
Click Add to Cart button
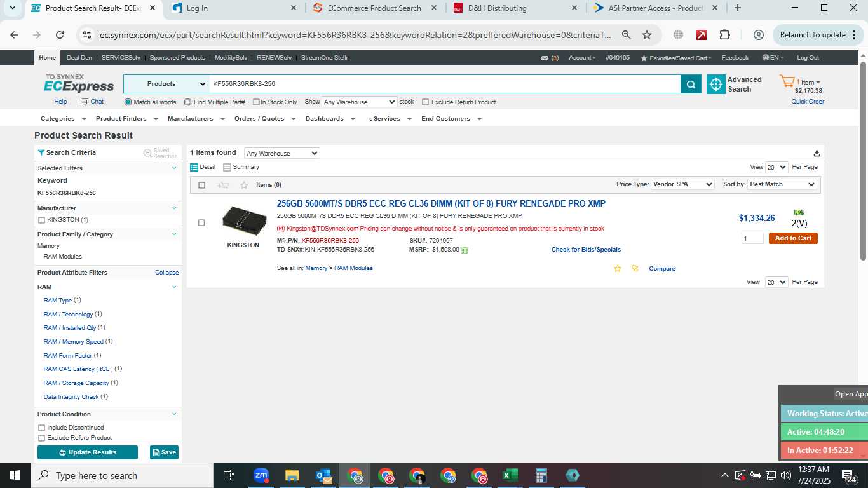click(793, 238)
